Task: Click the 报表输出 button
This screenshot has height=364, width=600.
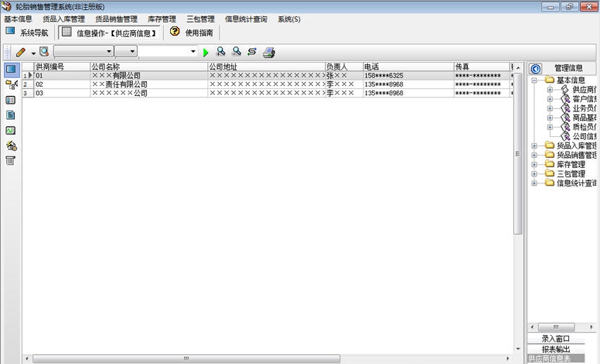Action: pos(556,349)
